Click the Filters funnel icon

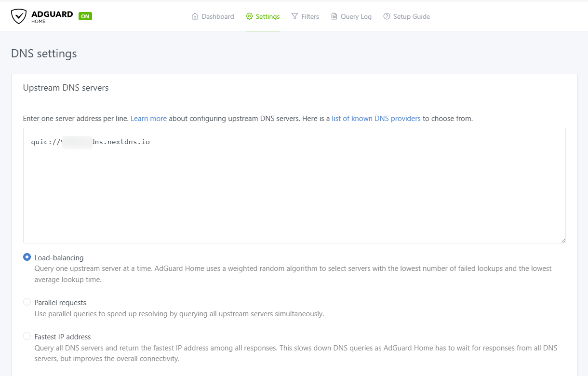(295, 16)
